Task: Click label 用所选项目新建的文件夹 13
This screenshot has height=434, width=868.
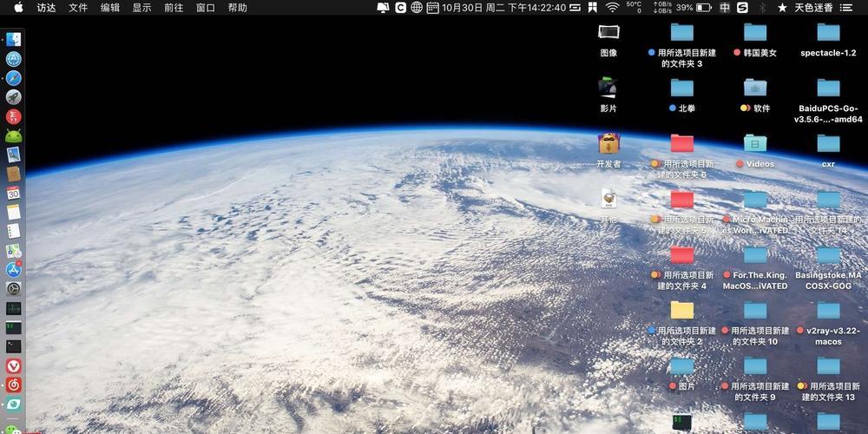Action: tap(828, 392)
